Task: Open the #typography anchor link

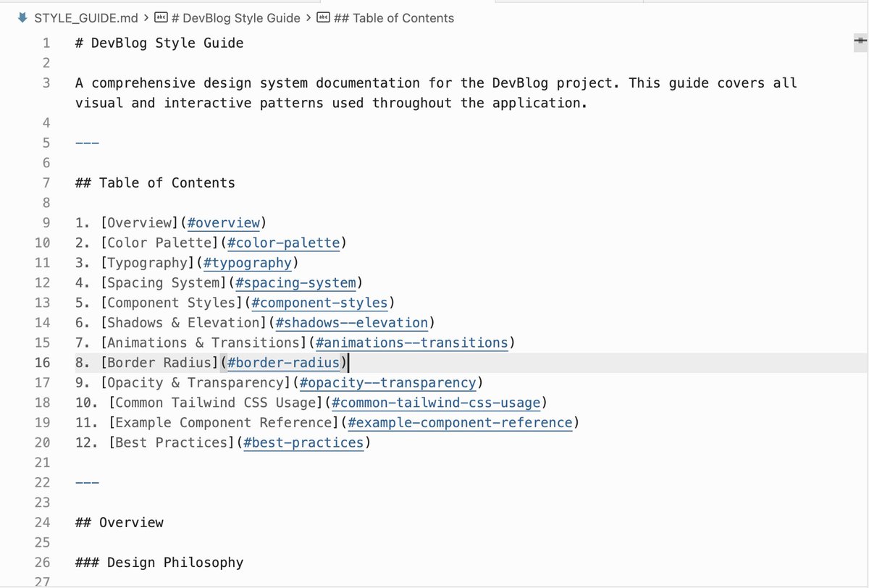Action: 248,263
